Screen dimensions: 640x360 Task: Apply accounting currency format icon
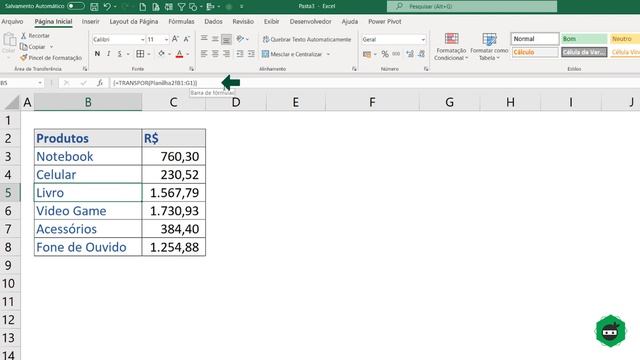[x=367, y=54]
